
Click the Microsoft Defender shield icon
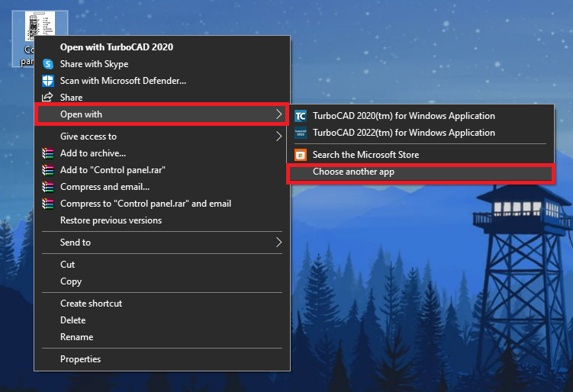[x=48, y=81]
